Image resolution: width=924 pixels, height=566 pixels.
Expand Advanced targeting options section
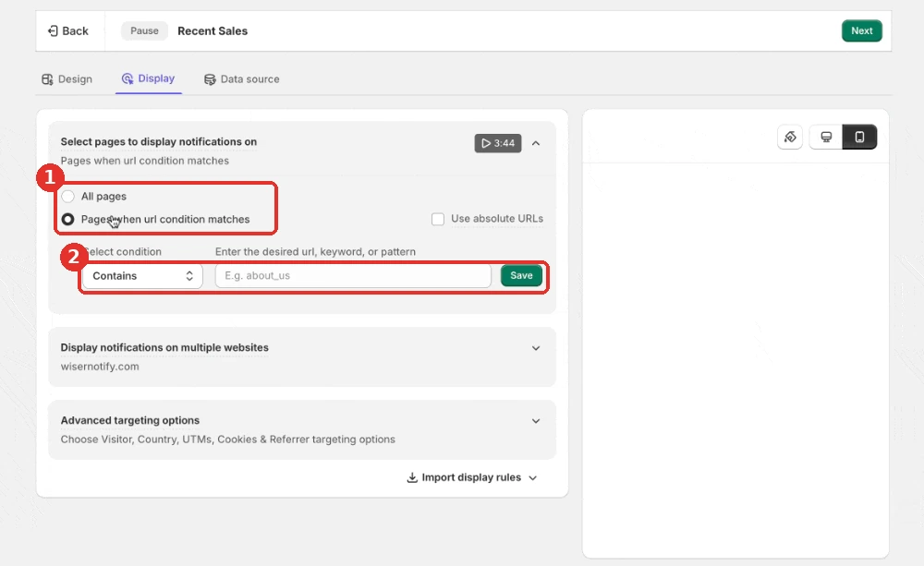pyautogui.click(x=536, y=421)
